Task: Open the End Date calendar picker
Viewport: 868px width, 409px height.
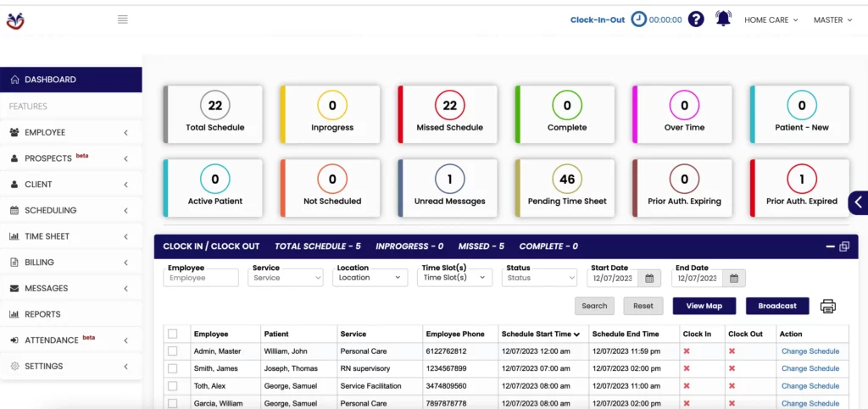Action: coord(734,278)
